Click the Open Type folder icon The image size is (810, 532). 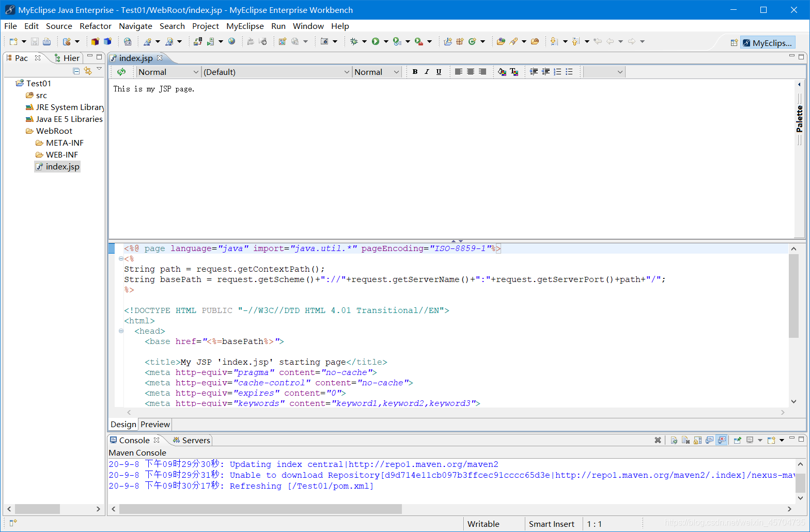[x=501, y=41]
